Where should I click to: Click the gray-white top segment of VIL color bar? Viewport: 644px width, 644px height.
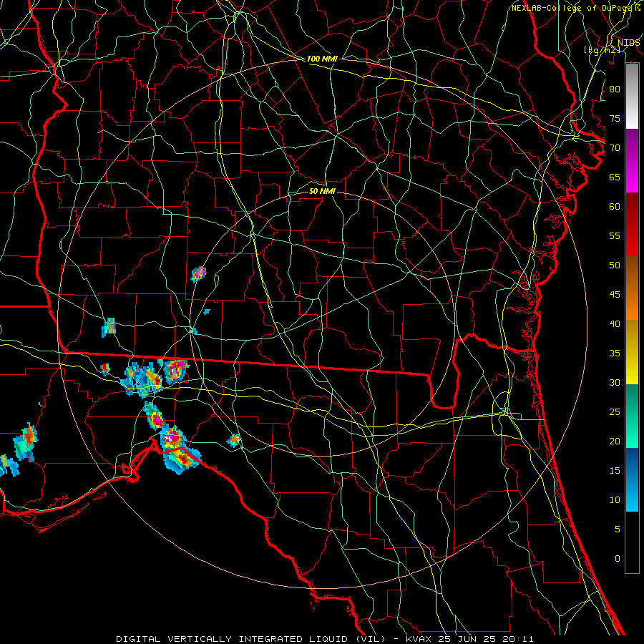(632, 96)
